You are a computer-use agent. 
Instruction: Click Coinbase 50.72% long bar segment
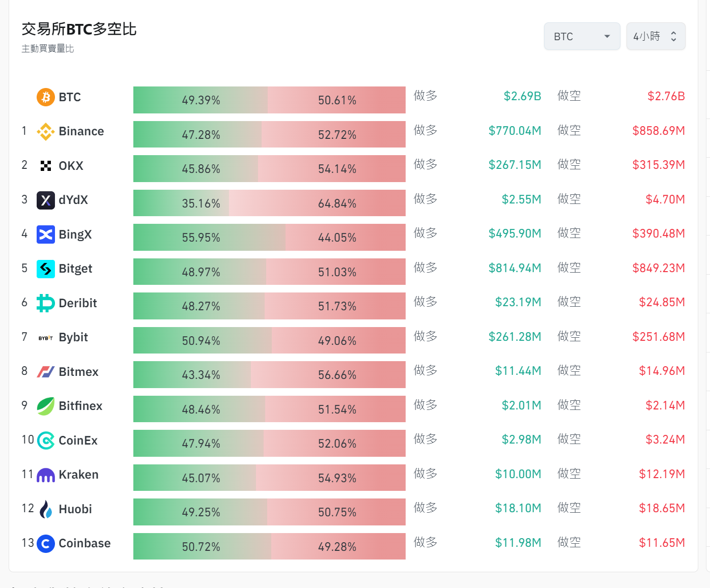203,546
